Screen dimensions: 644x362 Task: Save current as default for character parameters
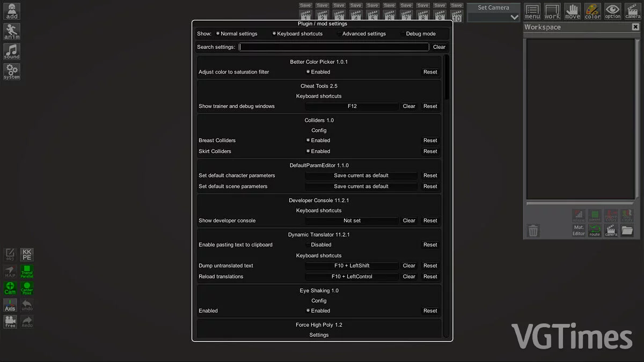[361, 175]
